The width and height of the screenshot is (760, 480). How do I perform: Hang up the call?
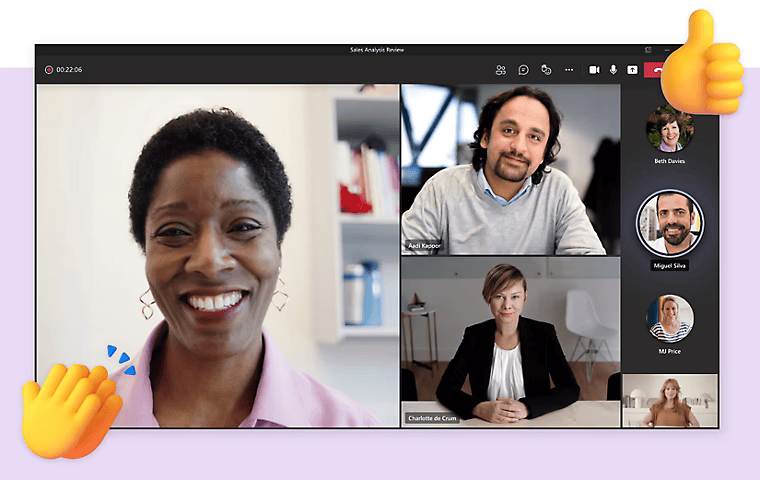coord(655,70)
